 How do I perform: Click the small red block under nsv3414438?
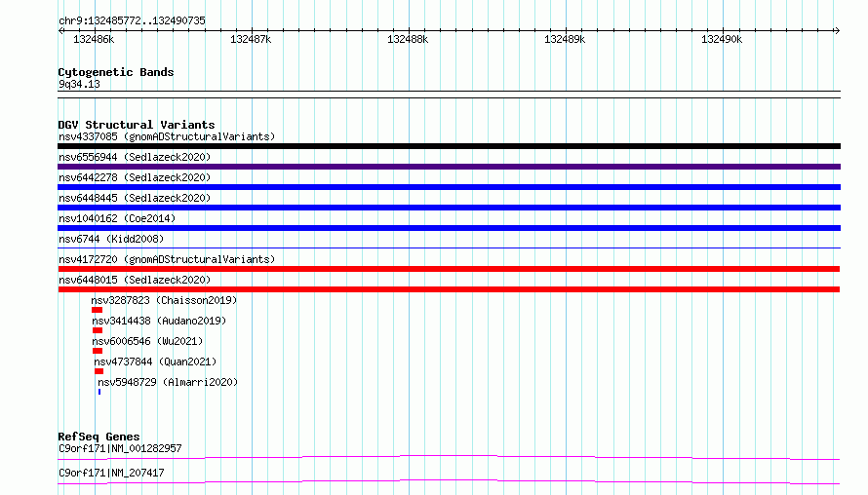[98, 330]
